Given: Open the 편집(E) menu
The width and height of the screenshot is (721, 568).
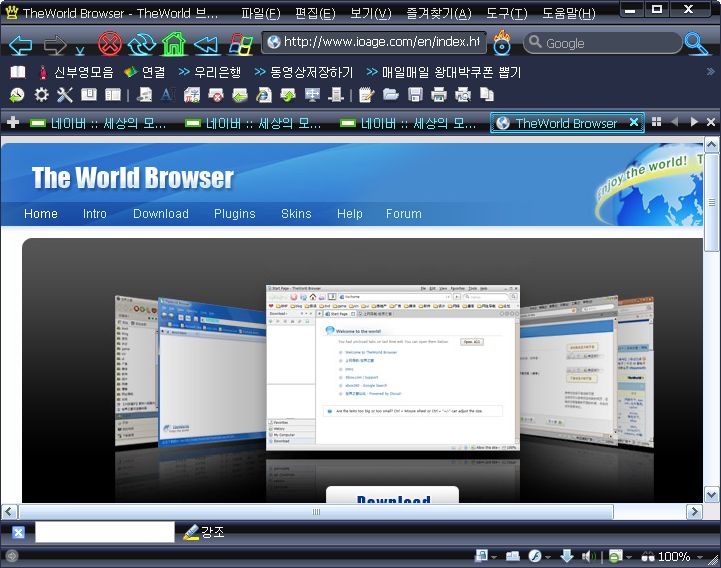Looking at the screenshot, I should pos(315,13).
